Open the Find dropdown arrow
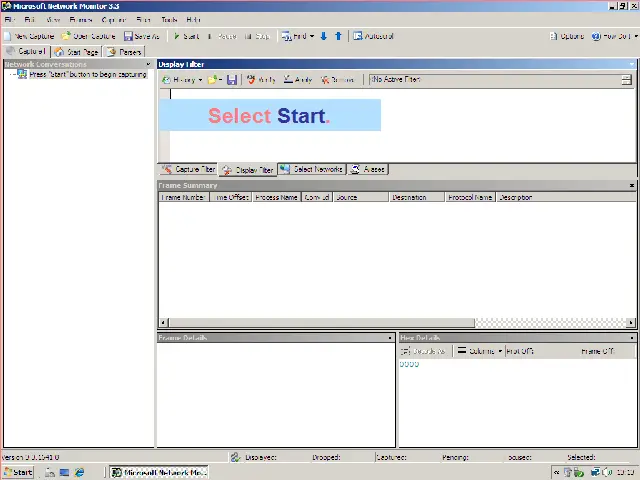The height and width of the screenshot is (480, 640). tap(312, 36)
